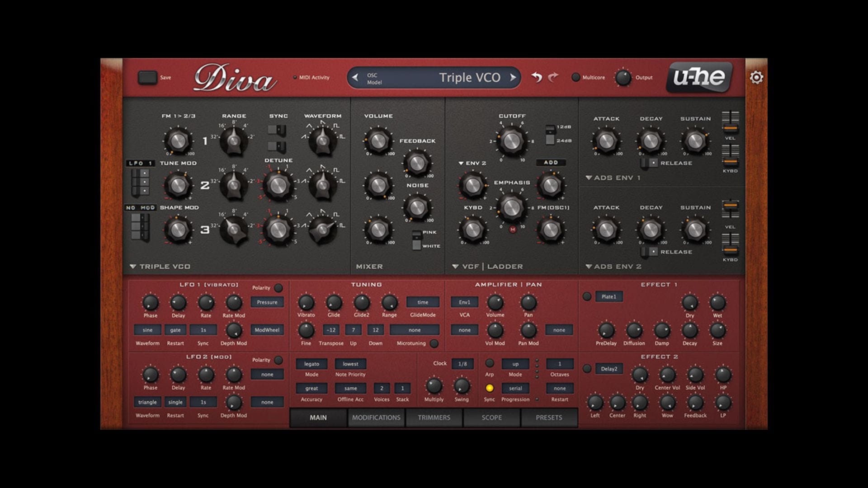Open the VCF Ladder filter type menu
868x488 pixels.
(x=455, y=267)
